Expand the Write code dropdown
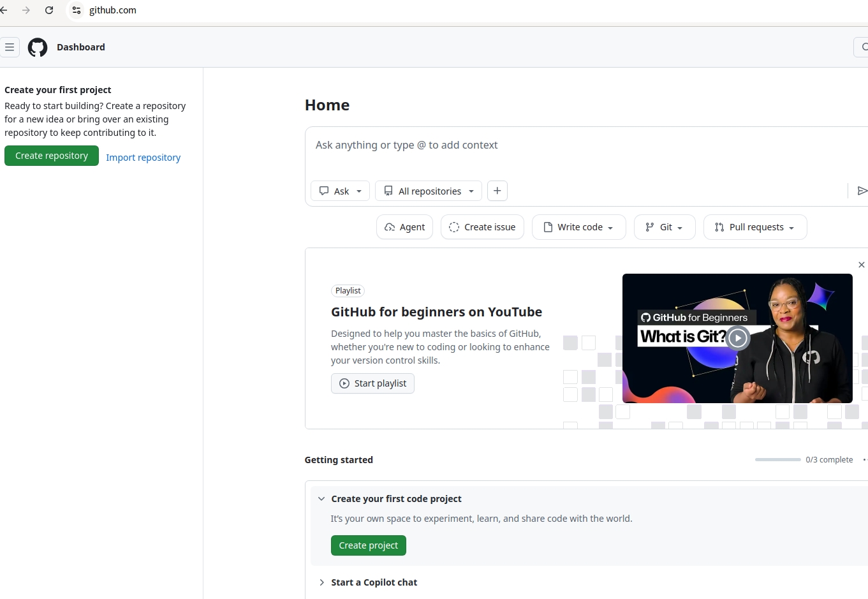The width and height of the screenshot is (868, 599). 579,227
